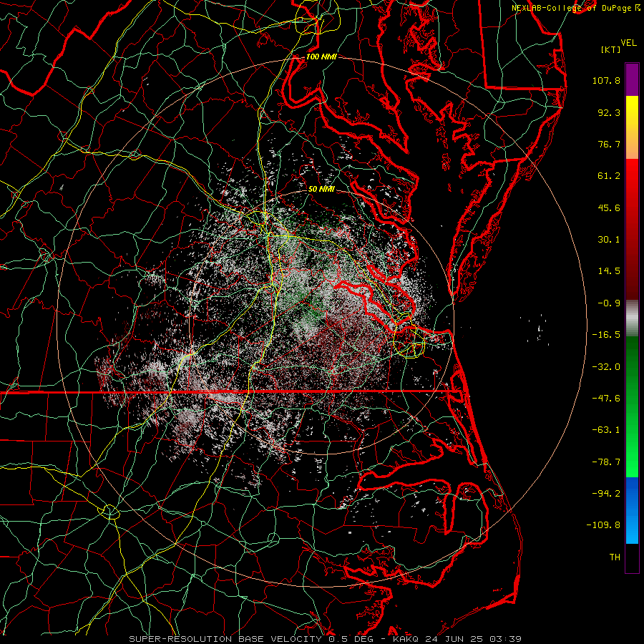
Task: Click the 107.8 velocity scale value
Action: (x=606, y=80)
